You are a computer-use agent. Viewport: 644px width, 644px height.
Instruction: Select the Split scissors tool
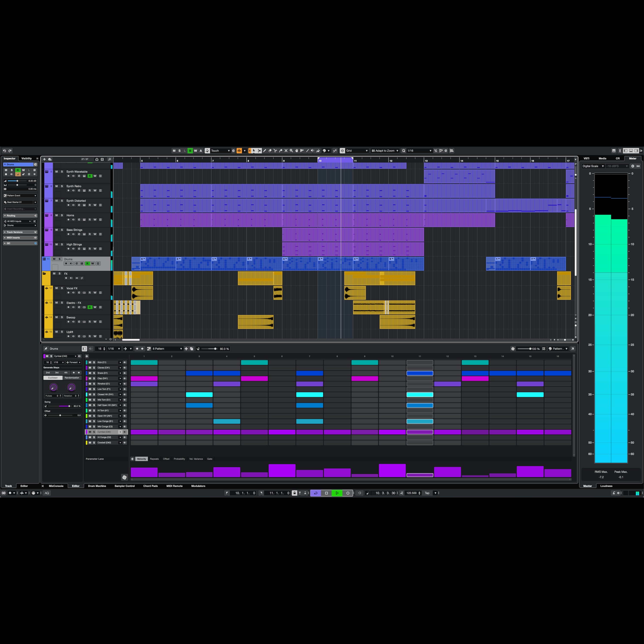click(x=275, y=151)
